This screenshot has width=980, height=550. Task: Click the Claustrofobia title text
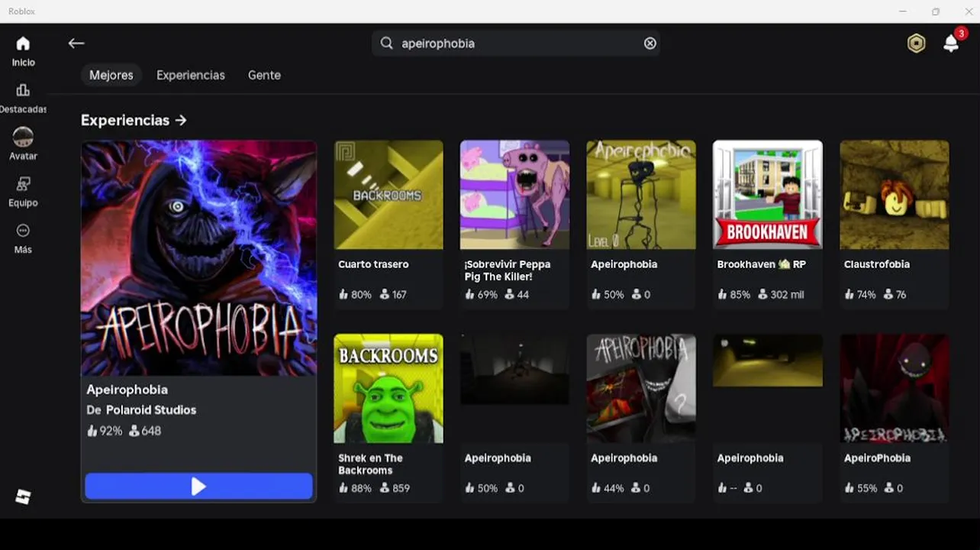coord(877,264)
